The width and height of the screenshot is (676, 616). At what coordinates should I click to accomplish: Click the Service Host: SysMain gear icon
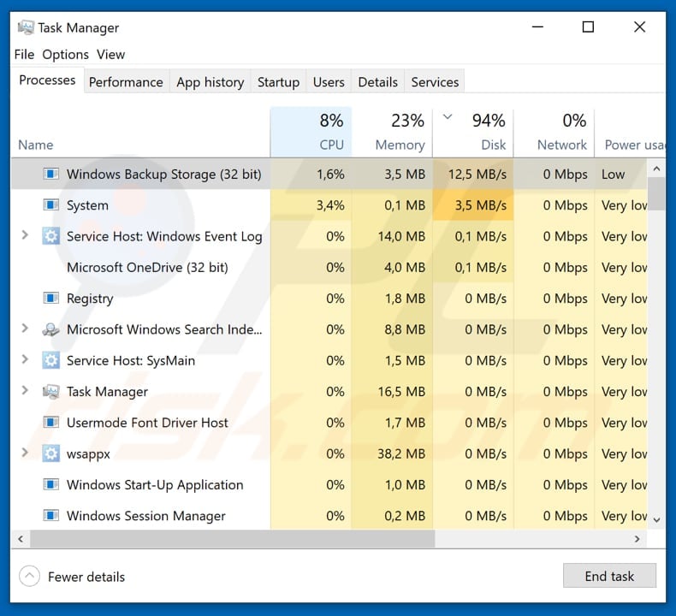coord(50,360)
